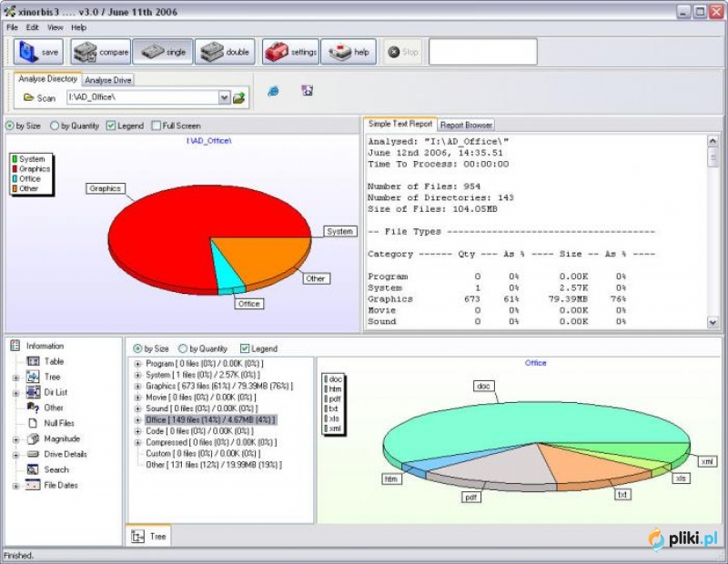Screen dimensions: 728x564
Task: Click the txt label on the Office pie chart
Action: coord(622,494)
